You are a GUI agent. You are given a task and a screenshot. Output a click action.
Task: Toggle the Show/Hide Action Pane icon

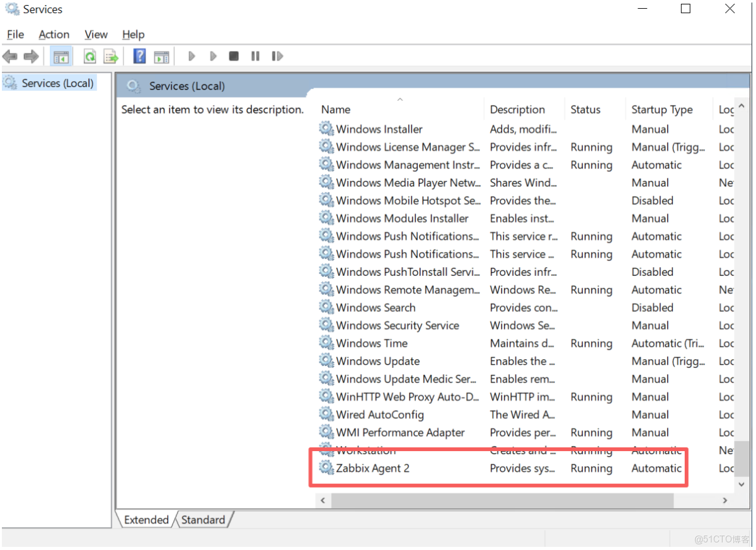pyautogui.click(x=162, y=57)
